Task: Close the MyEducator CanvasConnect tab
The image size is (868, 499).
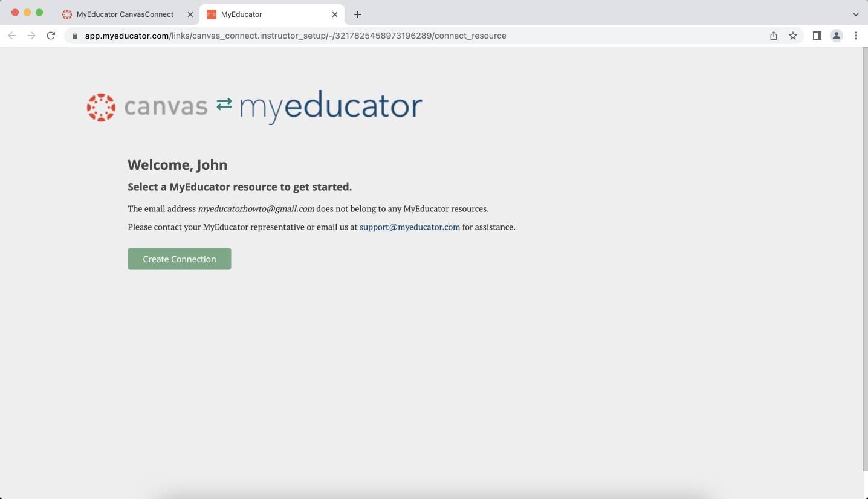Action: (x=190, y=14)
